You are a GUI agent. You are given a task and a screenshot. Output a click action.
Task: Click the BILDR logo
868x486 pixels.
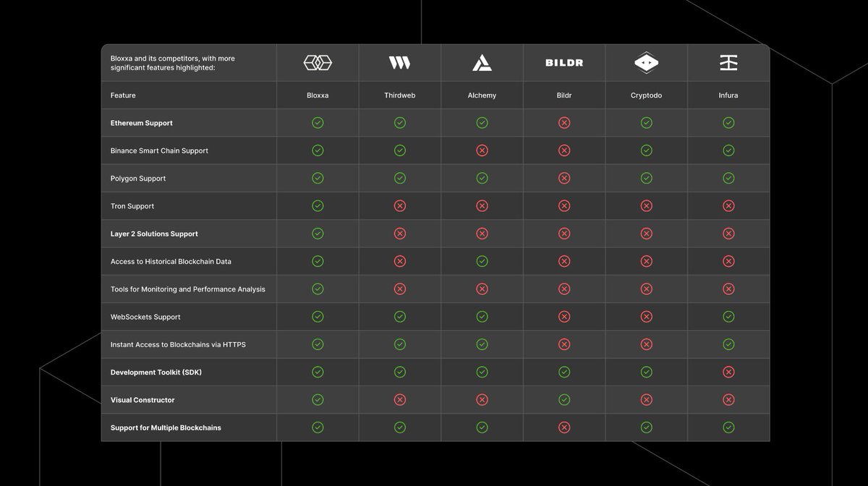click(564, 63)
